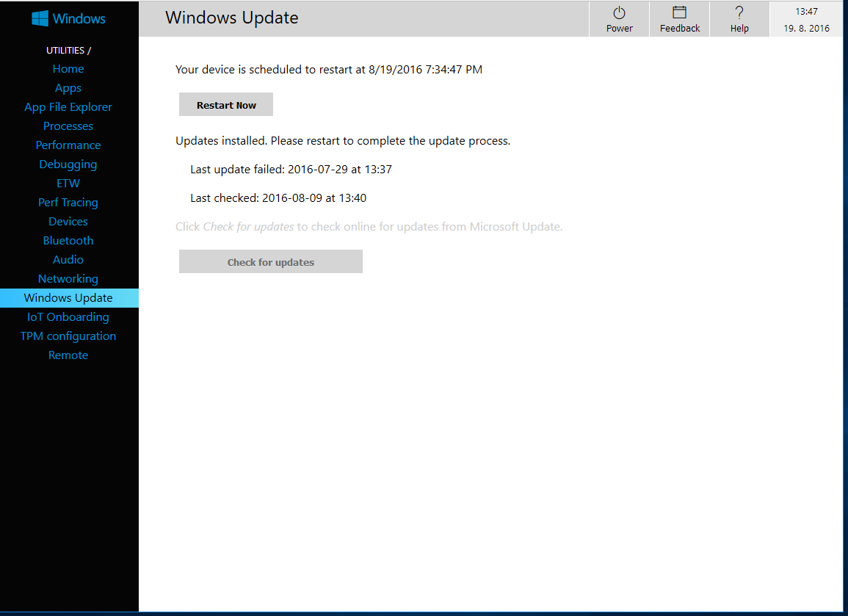Open the Feedback panel

click(679, 20)
